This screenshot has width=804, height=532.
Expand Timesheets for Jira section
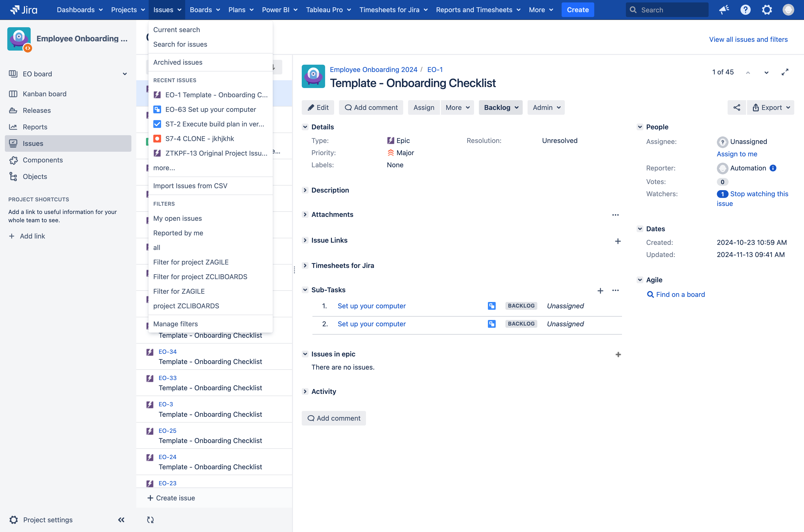point(305,265)
